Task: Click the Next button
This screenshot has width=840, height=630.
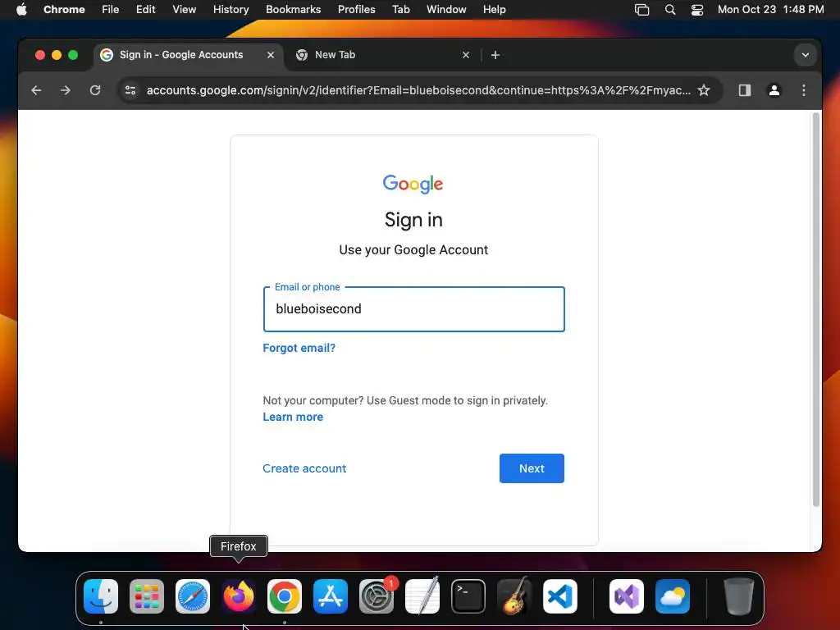Action: (x=532, y=468)
